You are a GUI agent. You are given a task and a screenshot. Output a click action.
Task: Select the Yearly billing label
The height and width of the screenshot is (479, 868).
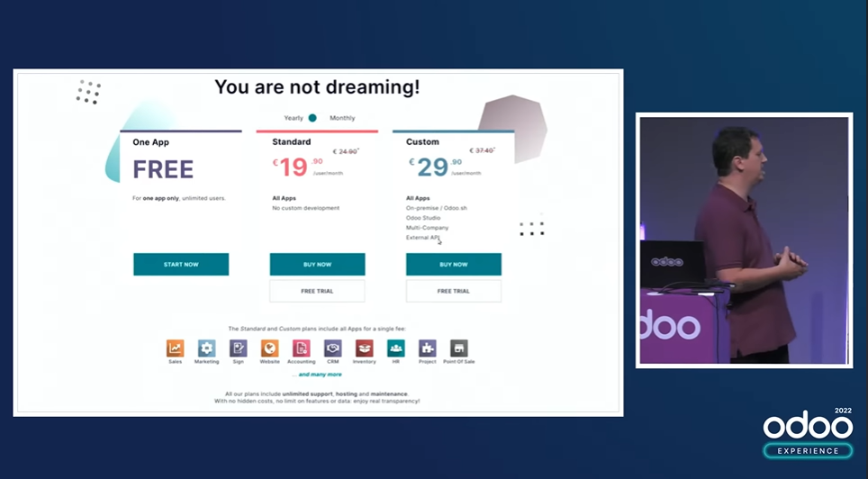point(294,118)
